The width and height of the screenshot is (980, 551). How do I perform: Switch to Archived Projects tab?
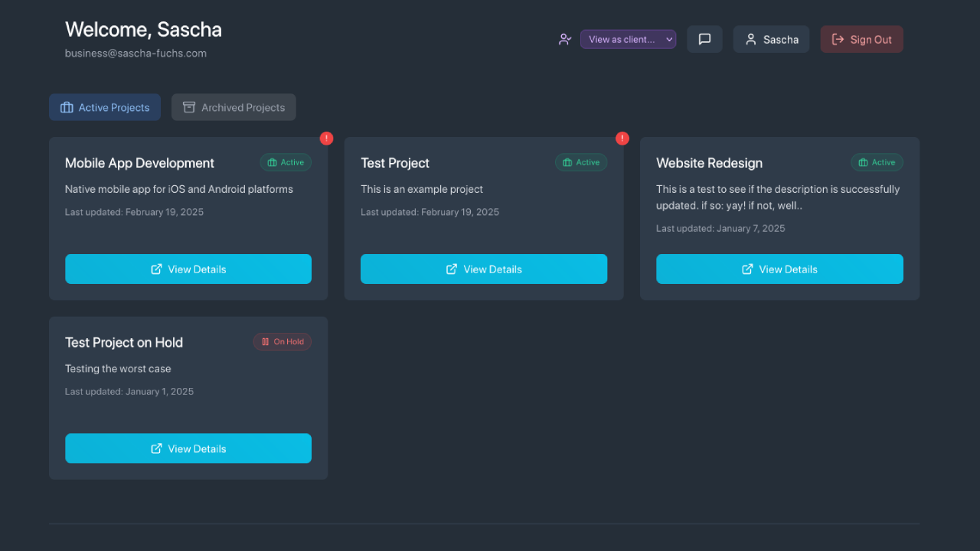click(x=234, y=107)
